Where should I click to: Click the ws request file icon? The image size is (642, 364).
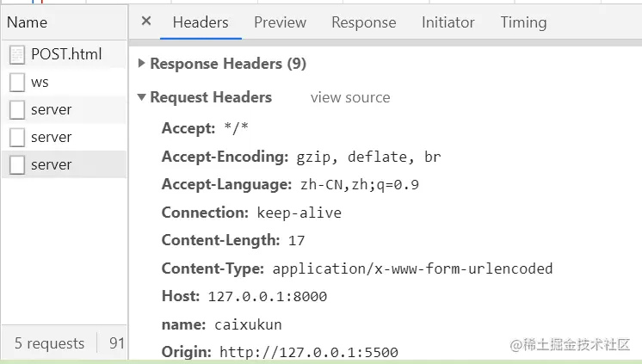(x=17, y=83)
